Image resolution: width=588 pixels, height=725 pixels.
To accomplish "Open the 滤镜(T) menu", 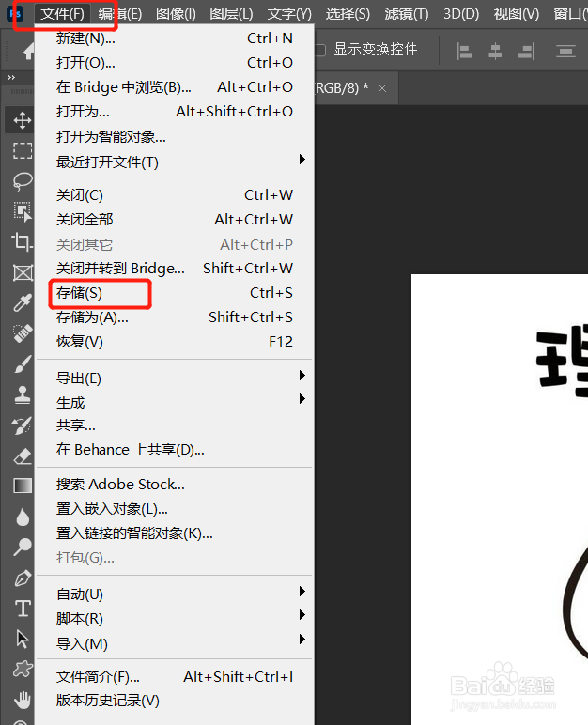I will [x=407, y=14].
